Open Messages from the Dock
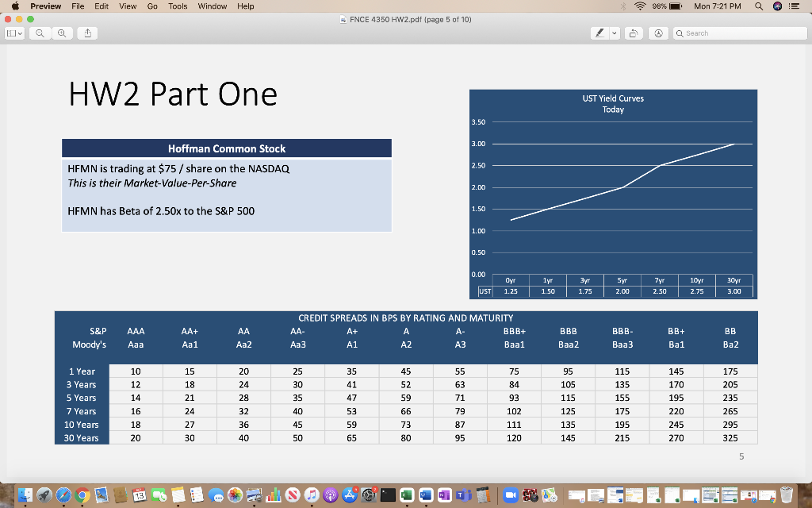The image size is (812, 508). [x=216, y=495]
